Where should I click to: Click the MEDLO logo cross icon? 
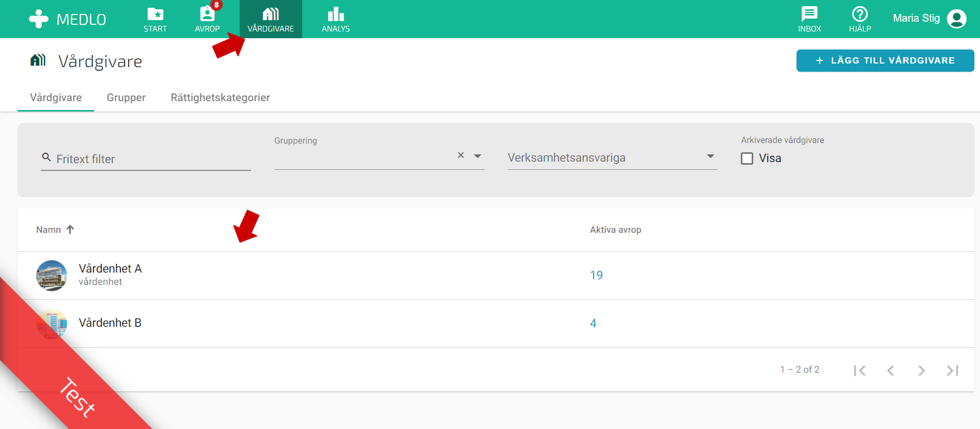point(39,19)
